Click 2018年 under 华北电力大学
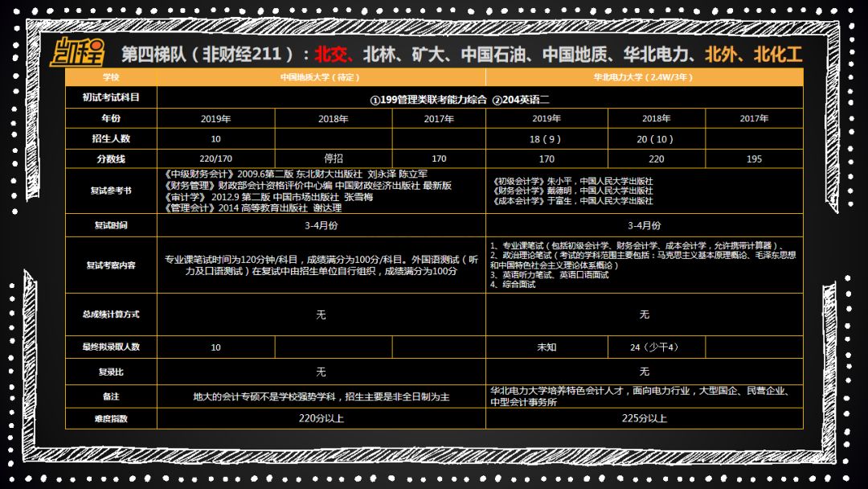Viewport: 868px width, 489px height. (x=657, y=118)
